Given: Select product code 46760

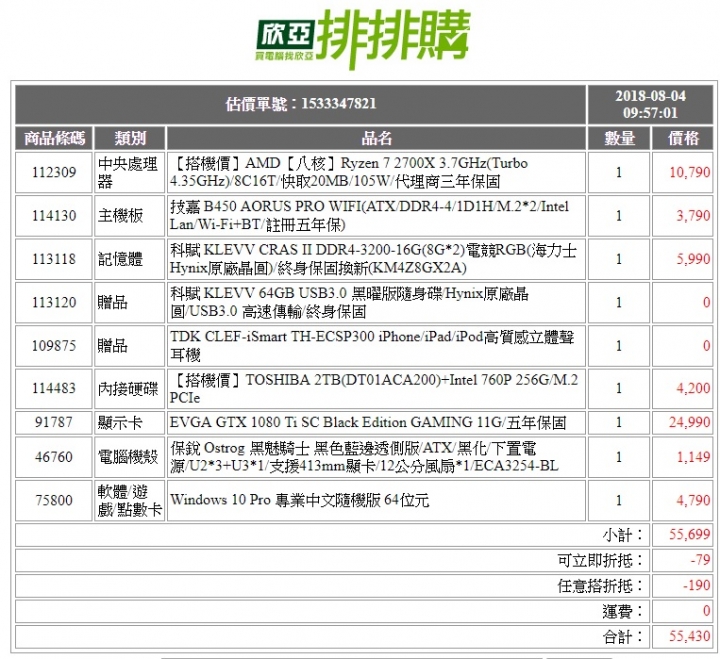Looking at the screenshot, I should click(x=54, y=457).
